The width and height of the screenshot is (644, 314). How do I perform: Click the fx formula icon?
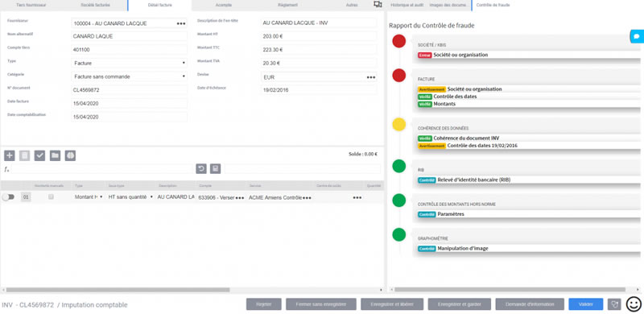(6, 169)
